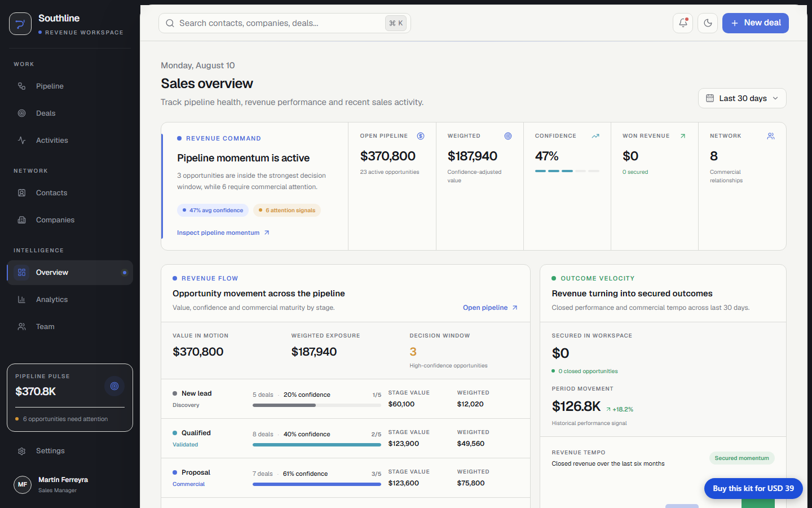The height and width of the screenshot is (508, 812).
Task: Click the Companies building icon
Action: [x=22, y=220]
